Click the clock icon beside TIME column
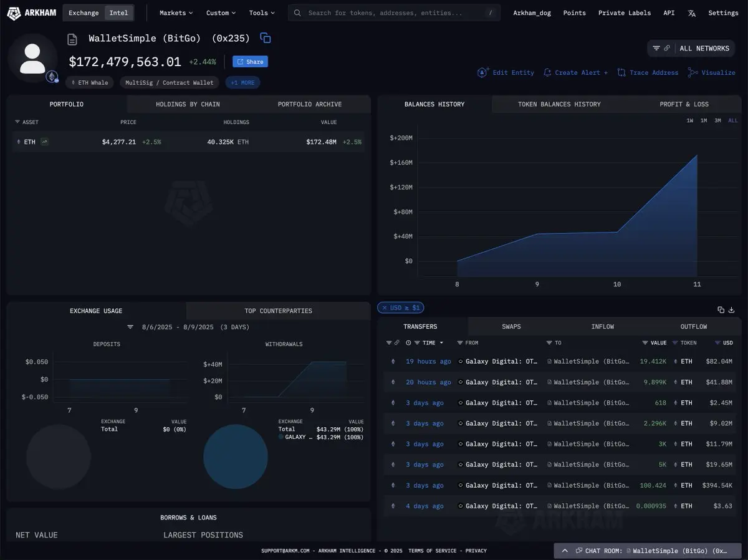This screenshot has height=560, width=748. coord(408,343)
